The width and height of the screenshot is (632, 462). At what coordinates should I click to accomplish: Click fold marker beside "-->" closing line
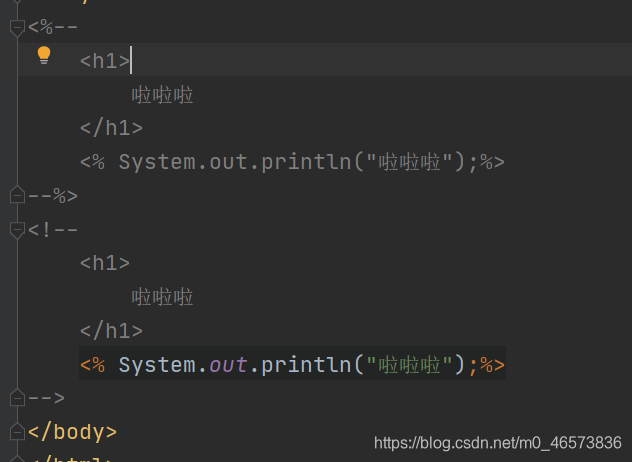click(17, 397)
